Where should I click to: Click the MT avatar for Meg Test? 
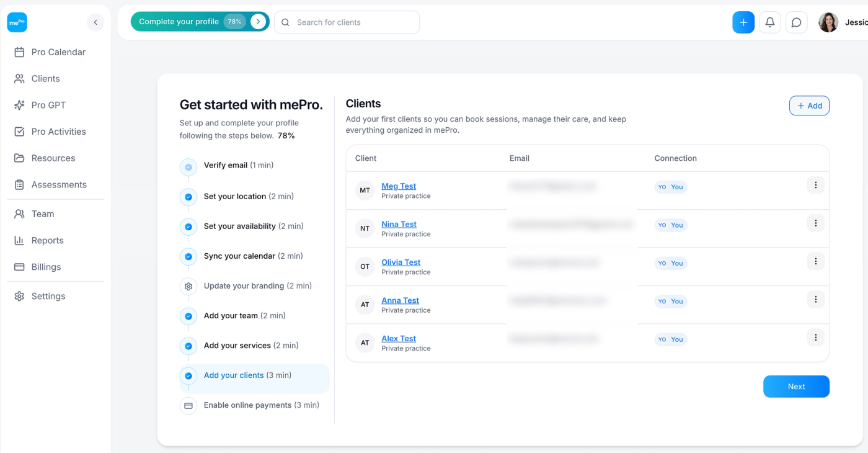point(365,191)
